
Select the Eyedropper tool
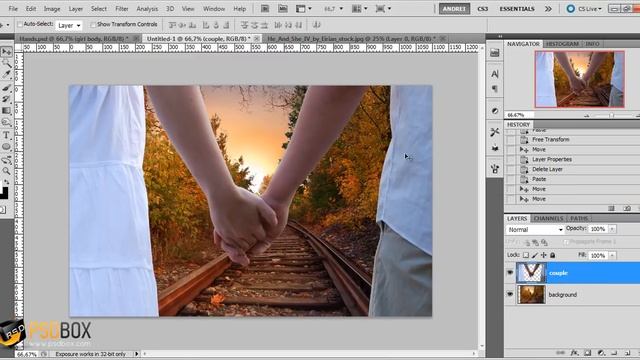[x=6, y=74]
